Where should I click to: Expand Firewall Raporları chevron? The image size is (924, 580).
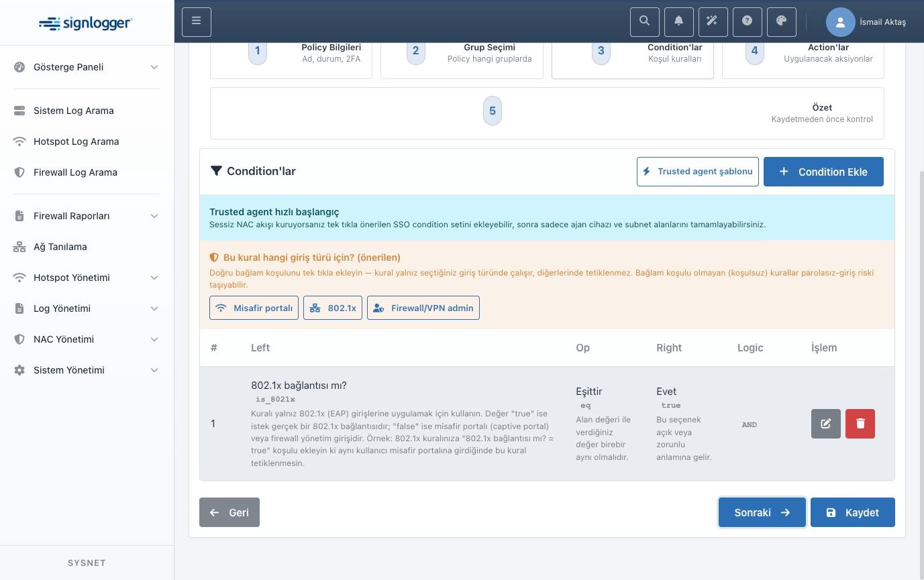pos(154,216)
